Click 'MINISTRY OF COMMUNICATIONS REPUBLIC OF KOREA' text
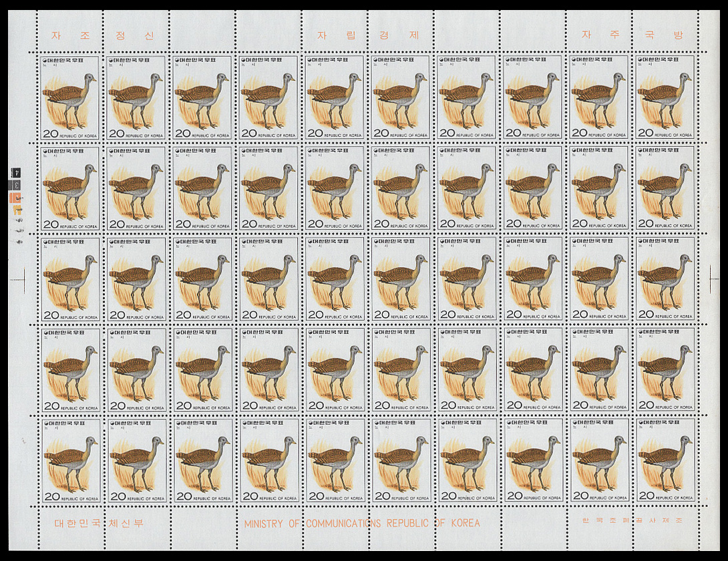Screen dimensions: 728x561 point(361,523)
